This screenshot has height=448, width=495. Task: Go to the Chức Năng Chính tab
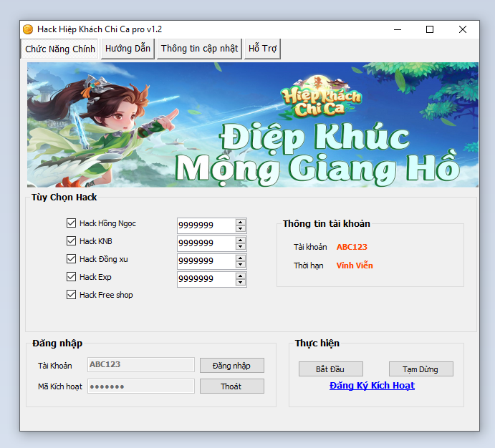[59, 49]
